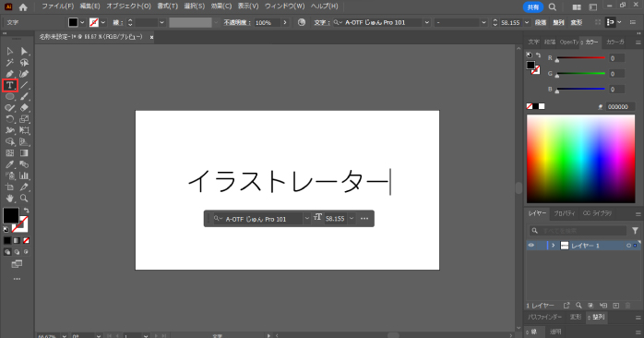This screenshot has height=338, width=644.
Task: Open floating bar font size dropdown
Action: coord(352,219)
